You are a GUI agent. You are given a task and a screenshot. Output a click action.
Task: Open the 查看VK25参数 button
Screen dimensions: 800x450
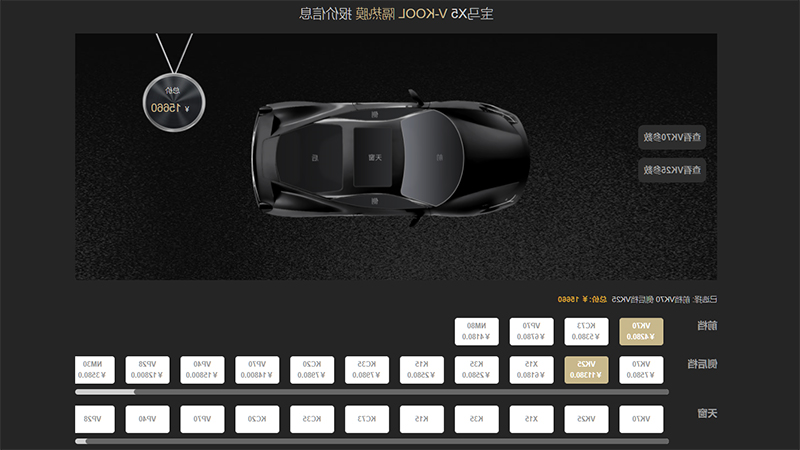(x=672, y=170)
